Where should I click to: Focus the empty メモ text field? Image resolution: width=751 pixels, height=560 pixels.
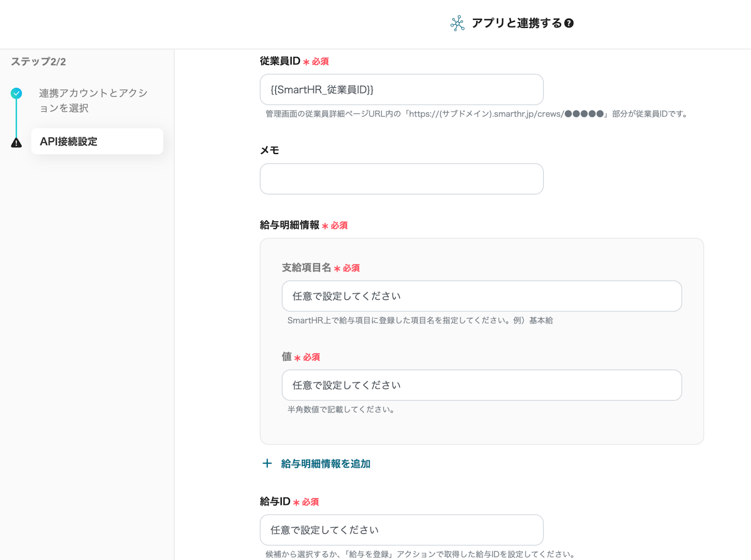[401, 179]
